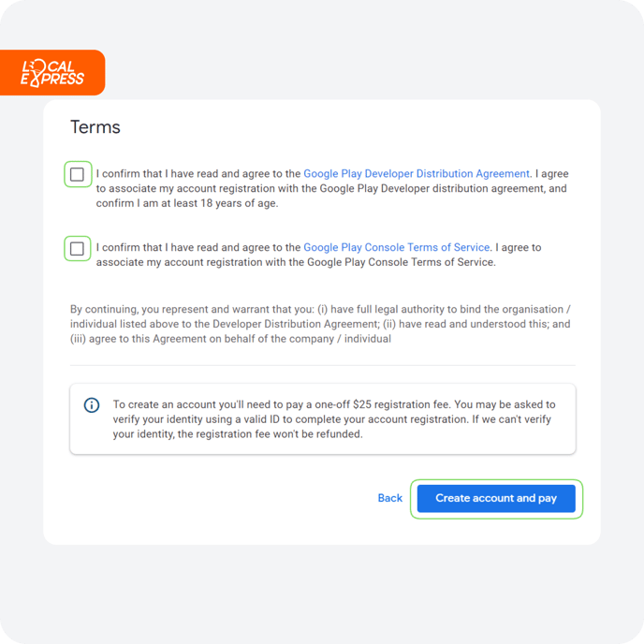Viewport: 644px width, 644px height.
Task: Click the light bulb in the logo
Action: pos(37,69)
